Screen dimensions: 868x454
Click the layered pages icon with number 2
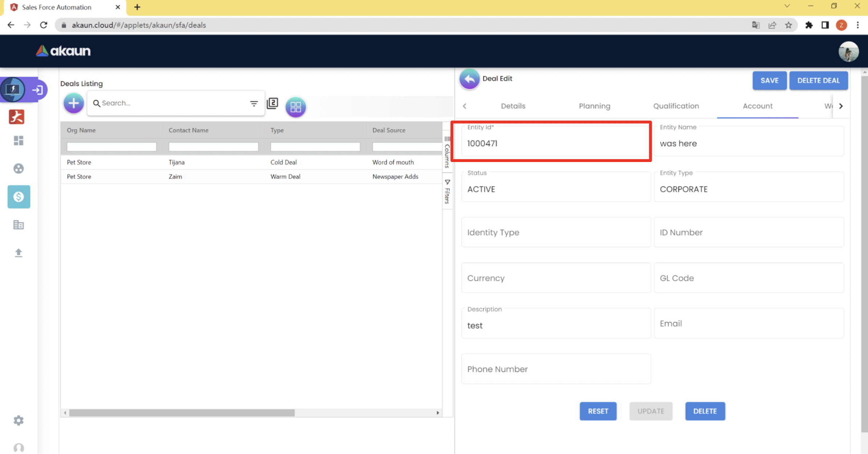tap(272, 103)
